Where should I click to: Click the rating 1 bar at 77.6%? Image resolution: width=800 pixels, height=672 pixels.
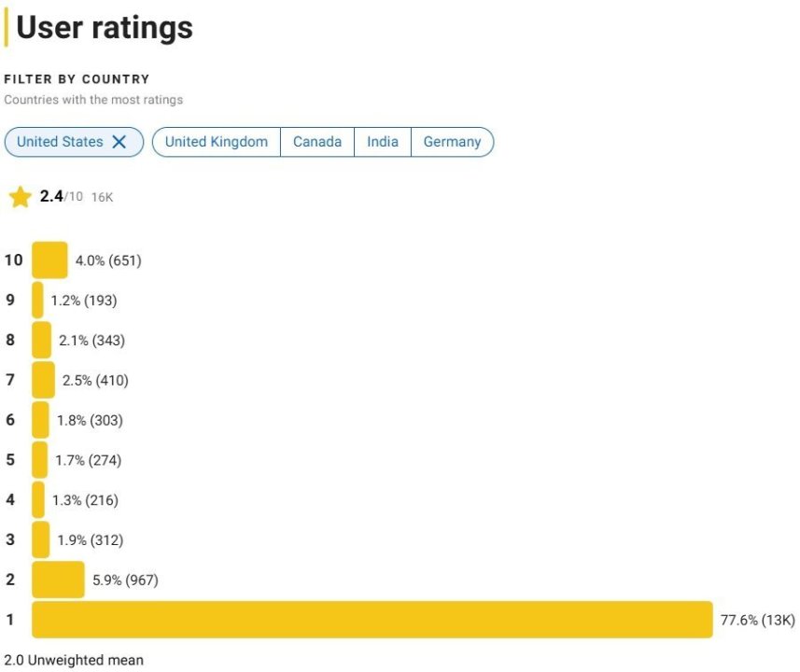coord(372,620)
